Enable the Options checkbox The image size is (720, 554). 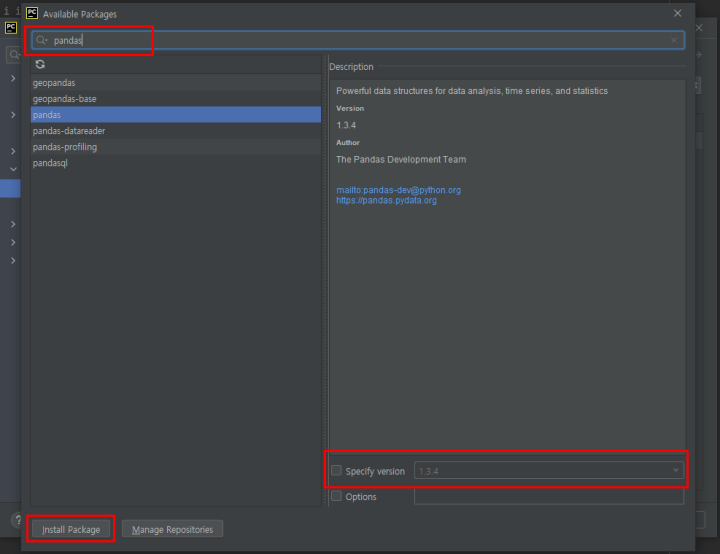337,496
